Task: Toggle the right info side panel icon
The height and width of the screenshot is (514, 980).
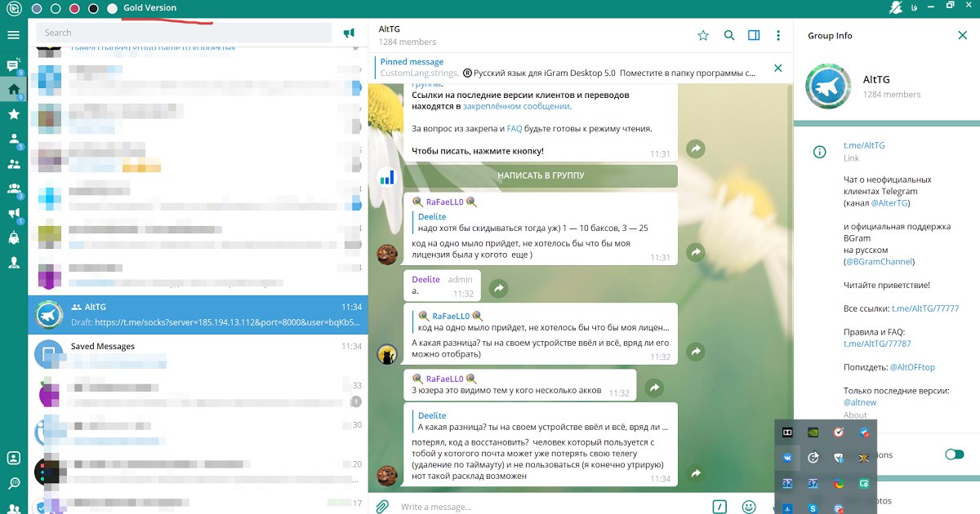Action: (x=754, y=35)
